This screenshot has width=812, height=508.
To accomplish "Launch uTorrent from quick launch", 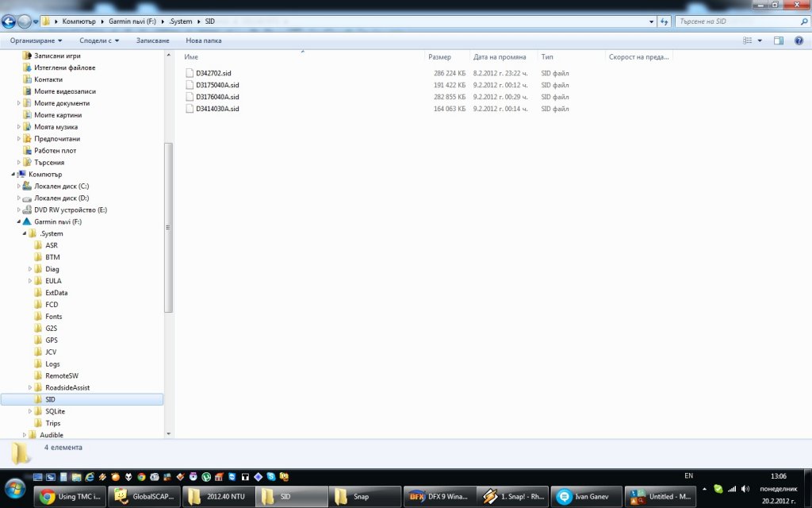I will pyautogui.click(x=206, y=477).
